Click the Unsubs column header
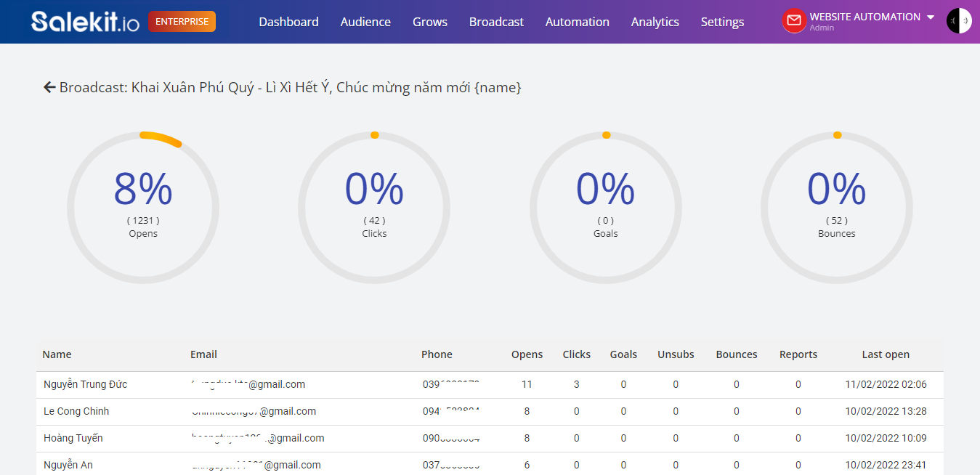980x475 pixels. [676, 354]
